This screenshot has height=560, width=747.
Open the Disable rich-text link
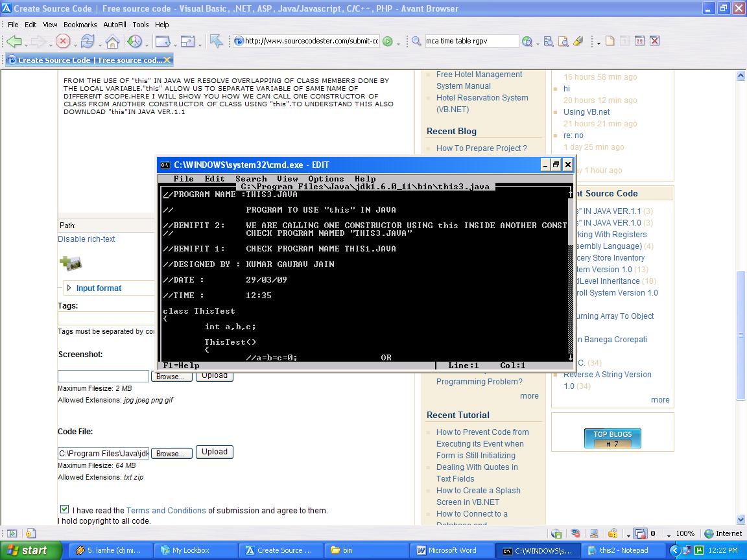(86, 239)
